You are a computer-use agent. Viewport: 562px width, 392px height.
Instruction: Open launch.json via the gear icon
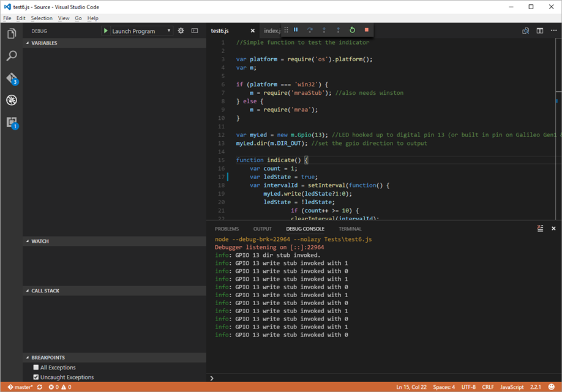pyautogui.click(x=181, y=31)
